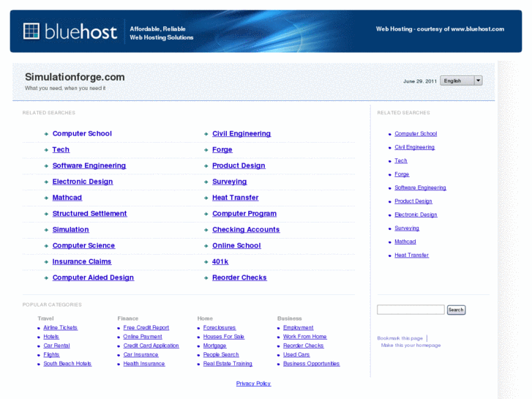Click sidebar Surveying link
The width and height of the screenshot is (532, 399).
point(407,228)
